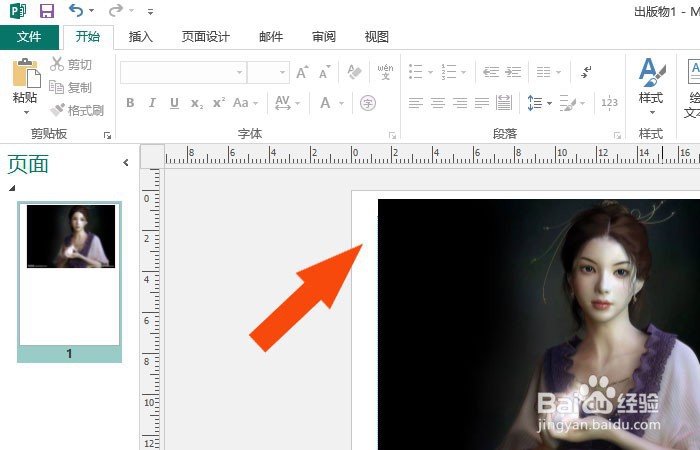
Task: Collapse the page section triangle
Action: coord(12,188)
